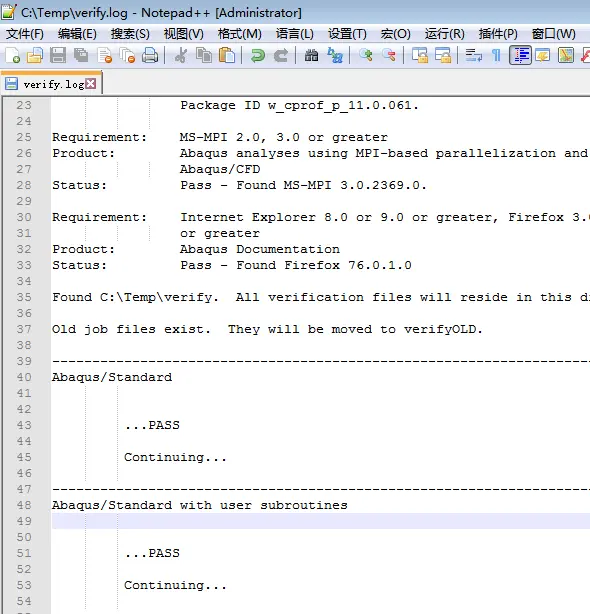Click 'Pass - Found Firefox 76.0.1.0' text

[296, 265]
